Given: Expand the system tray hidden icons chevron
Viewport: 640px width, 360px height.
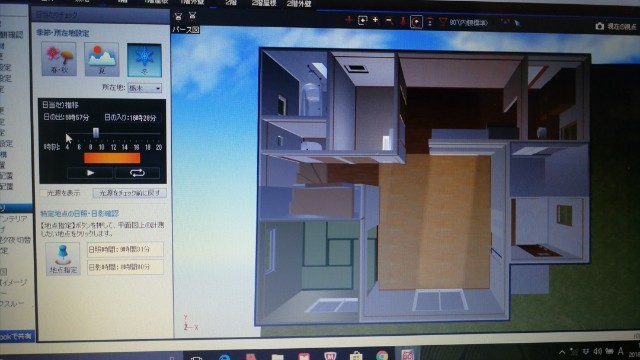Looking at the screenshot, I should click(562, 352).
